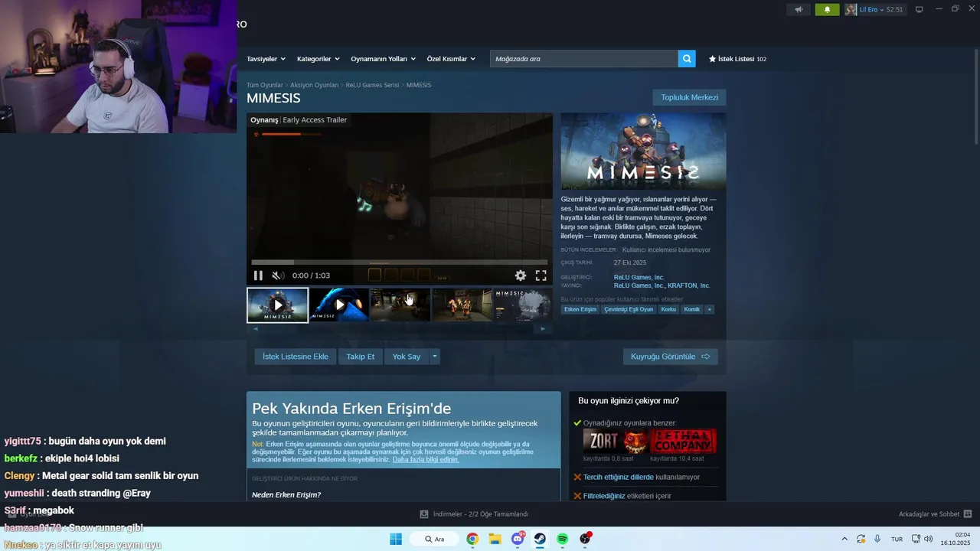980x551 pixels.
Task: Click Topluluk Merkezi button
Action: [x=689, y=97]
